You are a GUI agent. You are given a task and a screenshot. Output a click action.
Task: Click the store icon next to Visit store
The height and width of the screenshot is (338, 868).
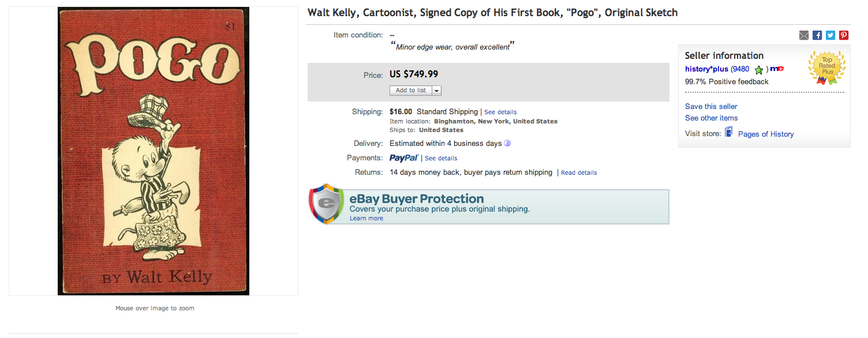point(728,132)
